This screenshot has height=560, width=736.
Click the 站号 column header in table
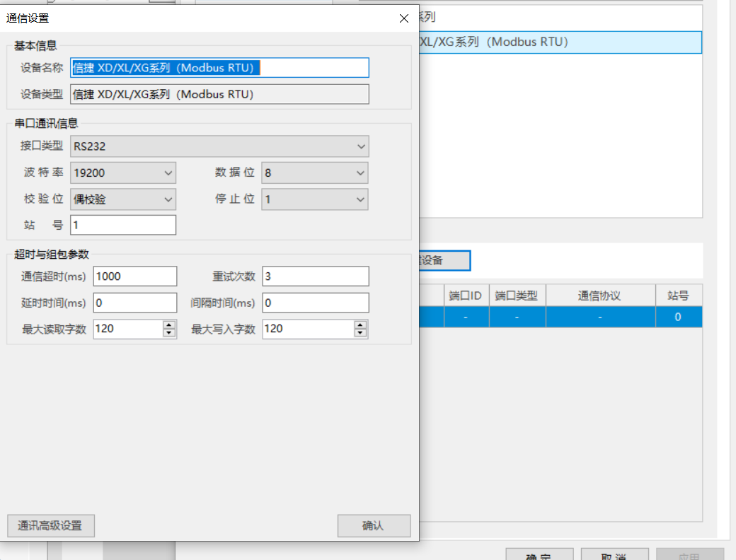[679, 296]
